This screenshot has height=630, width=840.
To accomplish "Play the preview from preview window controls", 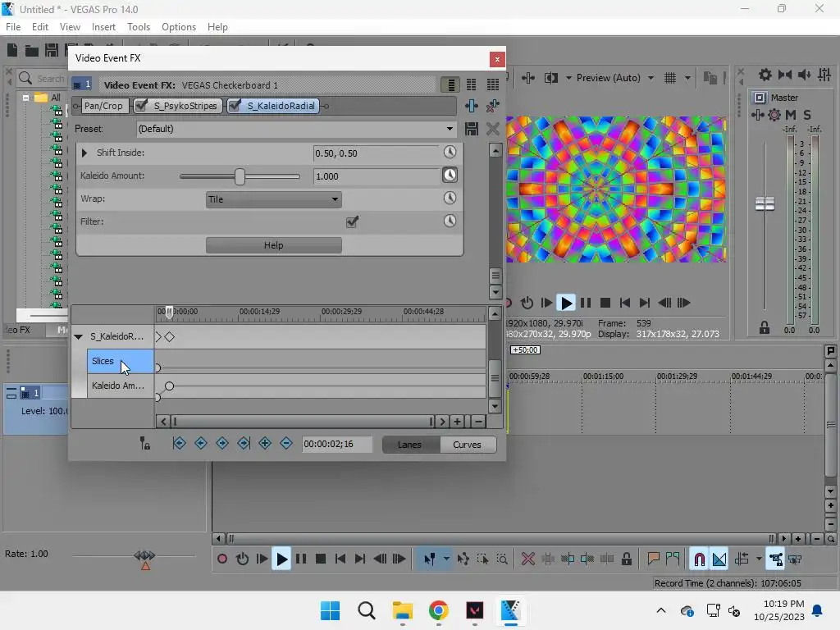I will 566,303.
